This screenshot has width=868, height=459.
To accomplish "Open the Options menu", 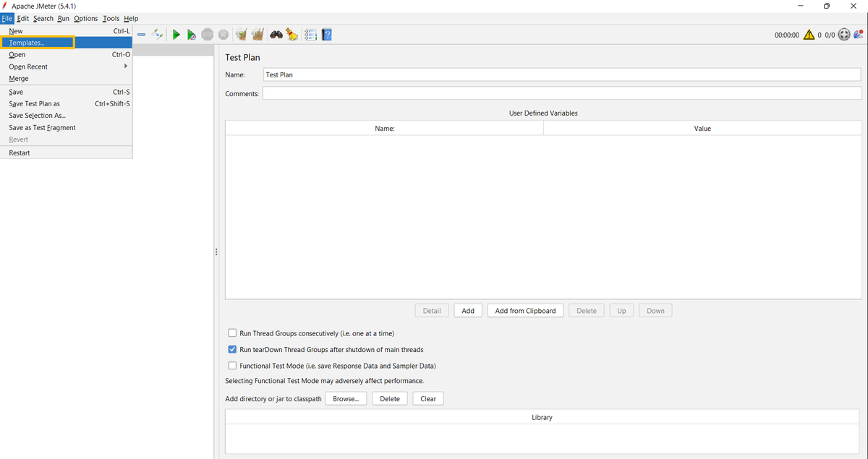I will (x=86, y=18).
